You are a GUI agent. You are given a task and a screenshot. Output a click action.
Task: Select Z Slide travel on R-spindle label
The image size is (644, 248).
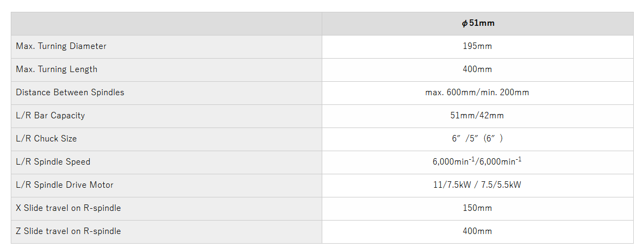pyautogui.click(x=68, y=231)
